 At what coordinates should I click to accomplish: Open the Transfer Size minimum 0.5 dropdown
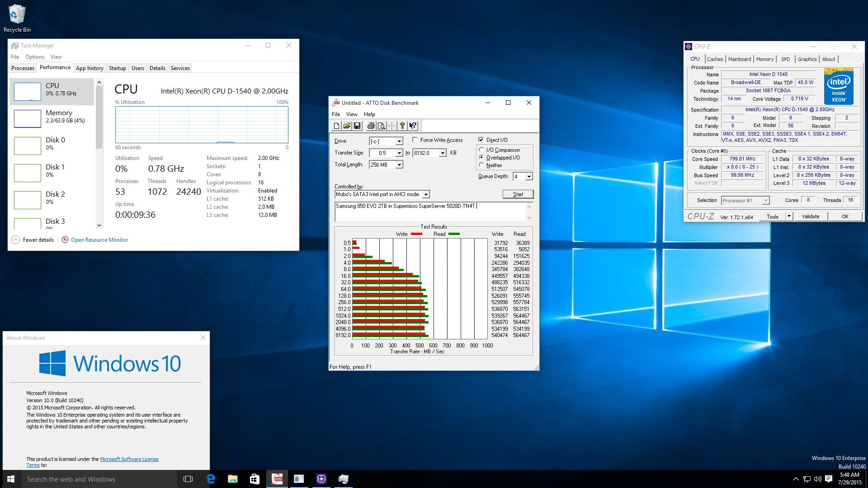tap(399, 153)
